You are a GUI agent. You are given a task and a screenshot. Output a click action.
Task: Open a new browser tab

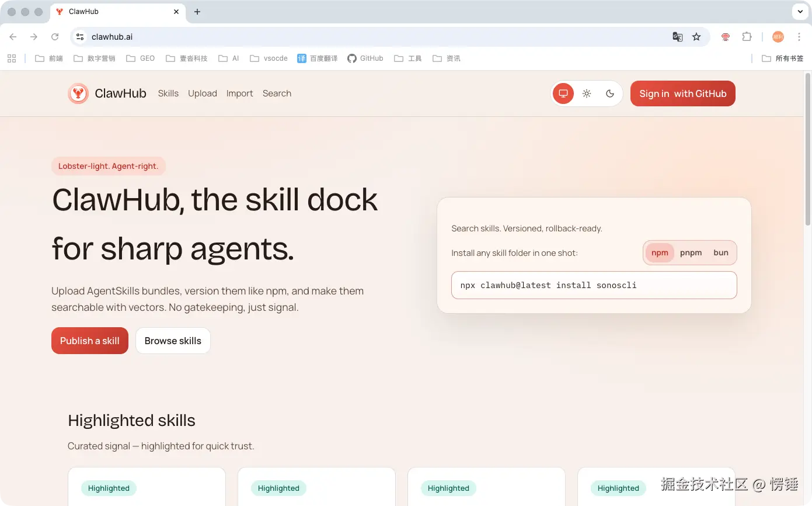pyautogui.click(x=197, y=12)
